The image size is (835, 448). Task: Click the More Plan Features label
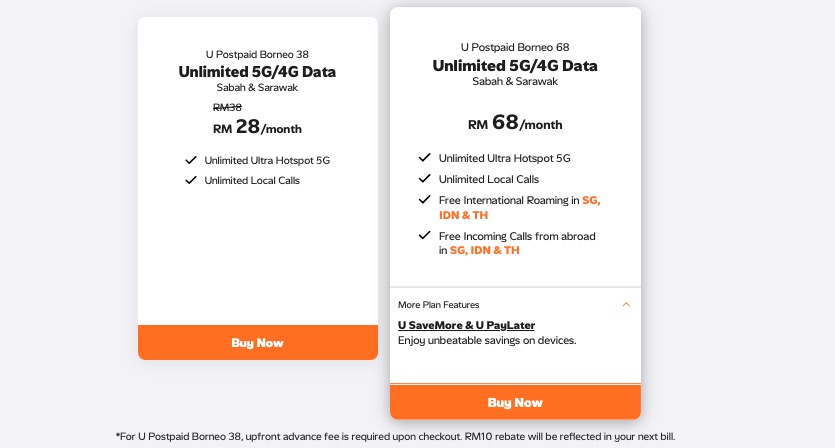(438, 305)
